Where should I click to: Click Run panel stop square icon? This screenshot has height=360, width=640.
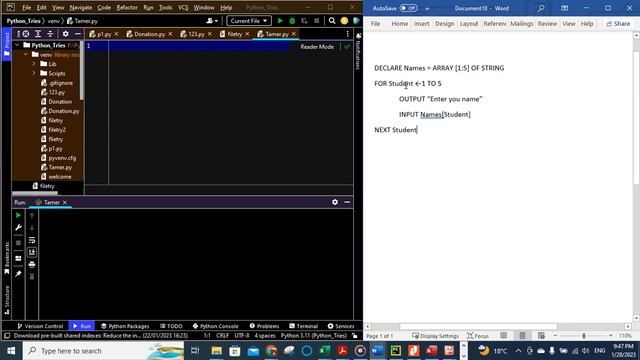[18, 242]
